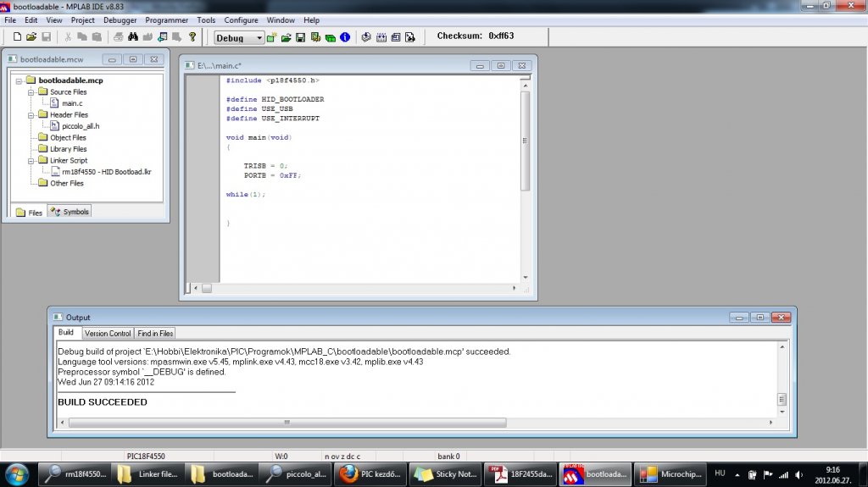Open the Window menu
Viewport: 868px width, 487px height.
(x=281, y=20)
